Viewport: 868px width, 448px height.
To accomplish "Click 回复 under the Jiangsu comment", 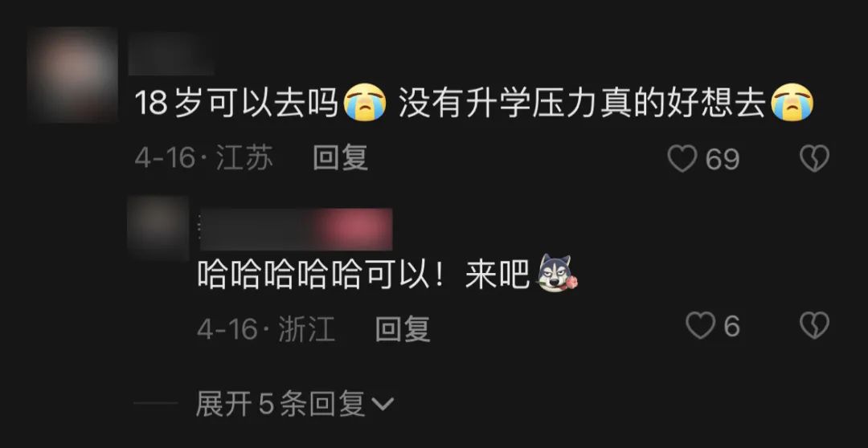I will pos(341,158).
